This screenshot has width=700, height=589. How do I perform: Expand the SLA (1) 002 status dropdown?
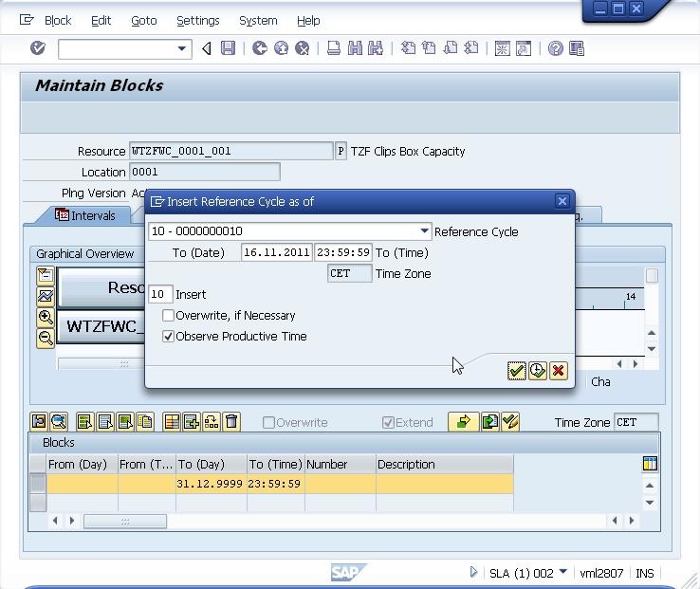563,572
